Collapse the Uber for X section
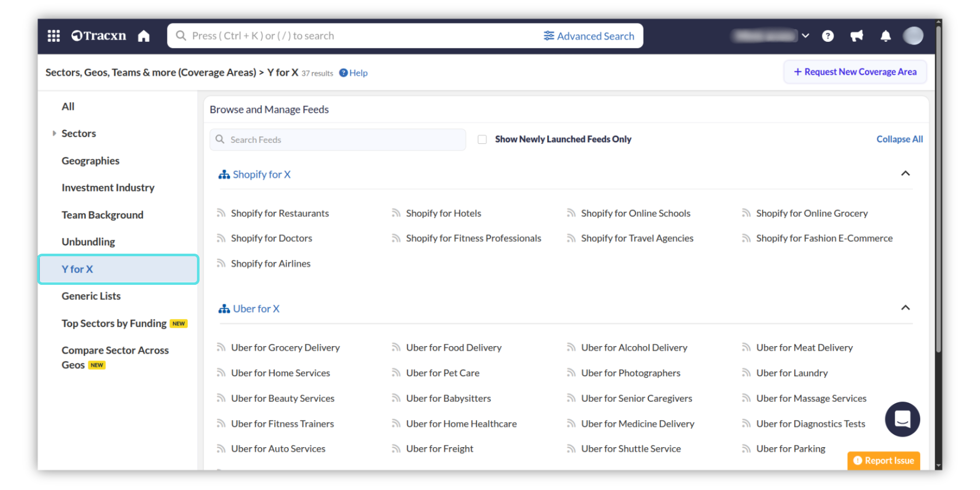 [905, 308]
